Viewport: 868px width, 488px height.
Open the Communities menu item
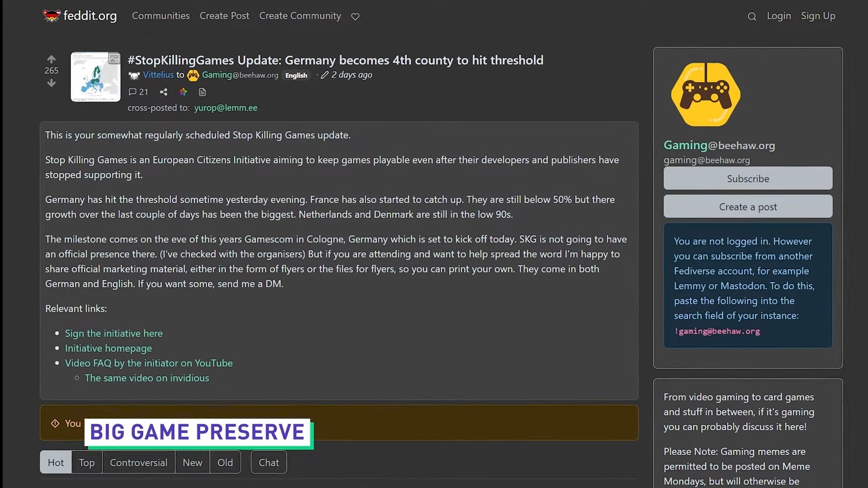[160, 16]
